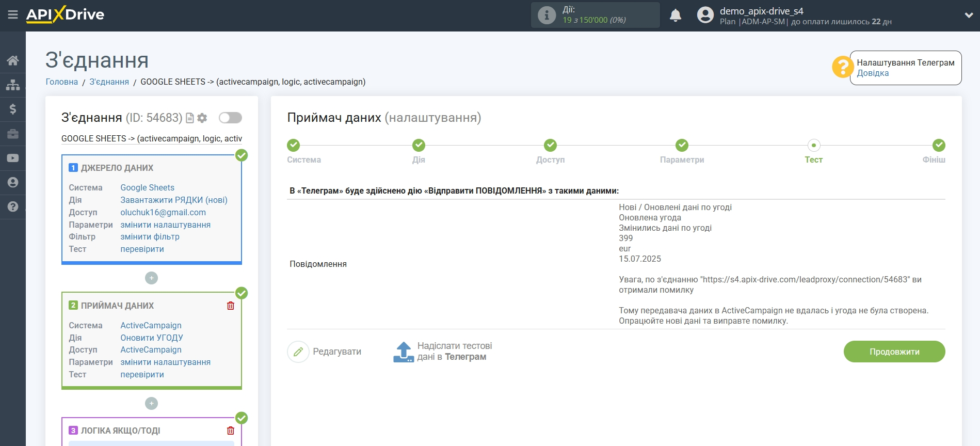The width and height of the screenshot is (980, 446).
Task: Click змінити фільтр link
Action: pyautogui.click(x=150, y=236)
